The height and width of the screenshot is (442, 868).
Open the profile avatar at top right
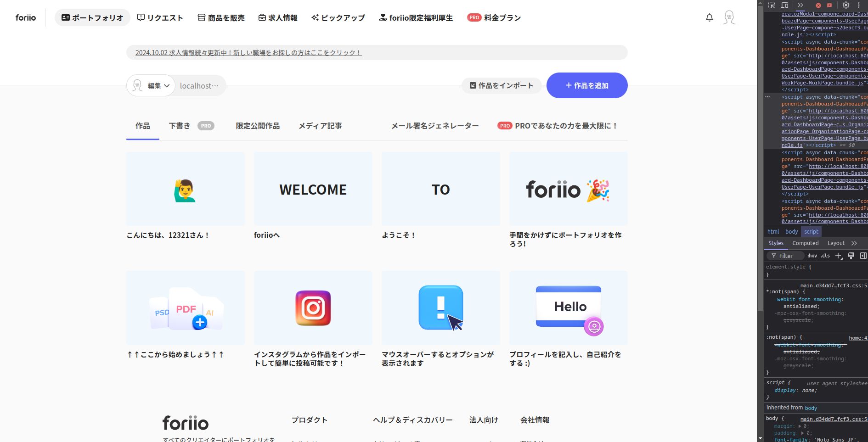click(729, 17)
